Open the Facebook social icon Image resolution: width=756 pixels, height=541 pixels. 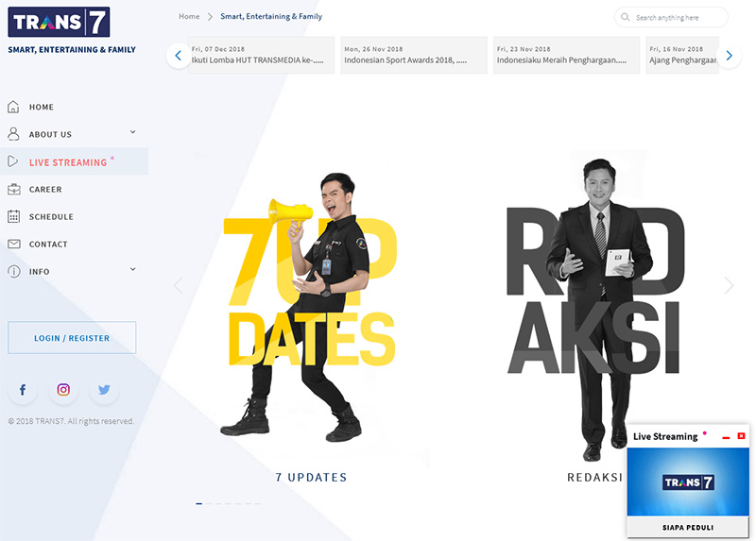click(22, 390)
